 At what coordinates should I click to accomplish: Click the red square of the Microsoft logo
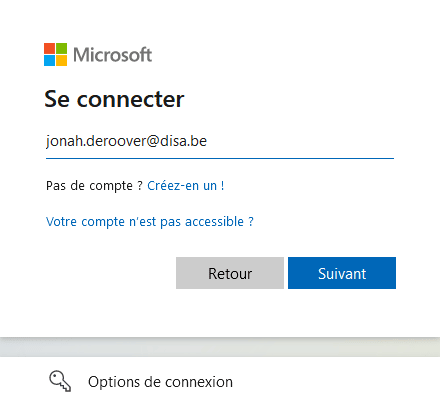click(x=49, y=48)
